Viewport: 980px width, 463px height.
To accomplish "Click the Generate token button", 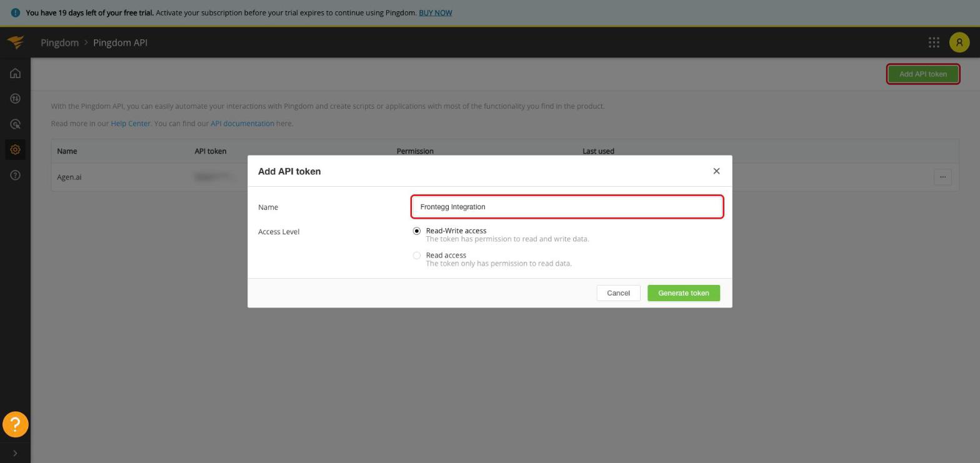I will [x=683, y=293].
